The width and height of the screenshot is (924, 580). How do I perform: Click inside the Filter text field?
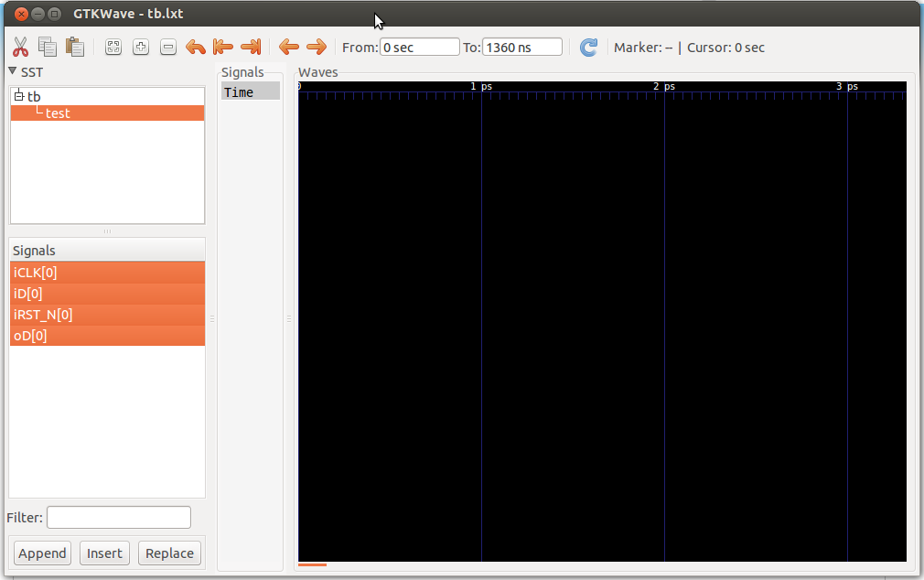pyautogui.click(x=118, y=517)
